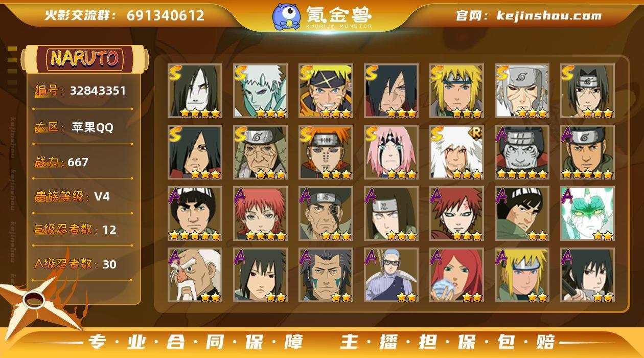The width and height of the screenshot is (644, 358).
Task: Select the white-haired Jiraiya portrait with R badge
Action: pyautogui.click(x=456, y=152)
